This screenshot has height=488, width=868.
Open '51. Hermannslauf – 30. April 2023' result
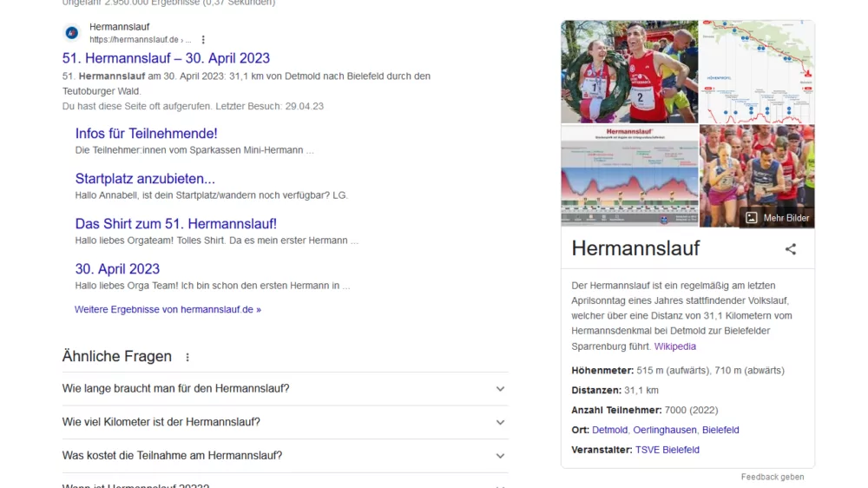tap(166, 58)
